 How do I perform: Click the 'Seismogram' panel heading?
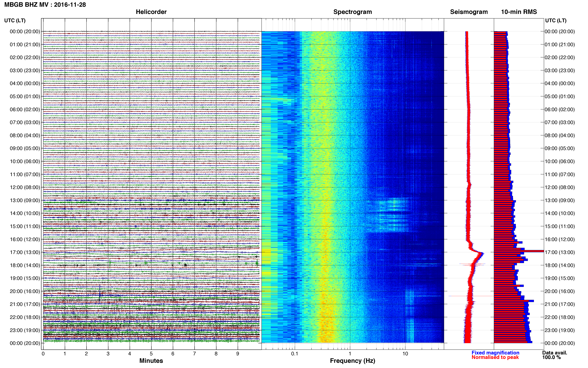[469, 12]
